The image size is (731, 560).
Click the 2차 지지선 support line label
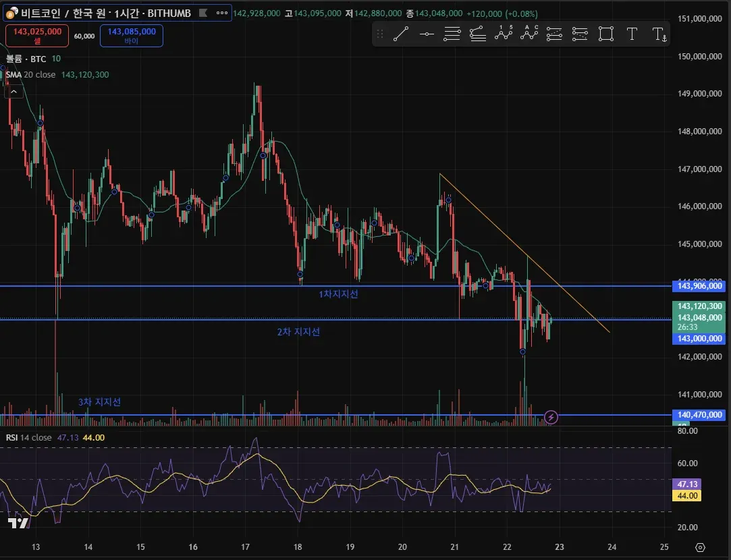tap(298, 332)
